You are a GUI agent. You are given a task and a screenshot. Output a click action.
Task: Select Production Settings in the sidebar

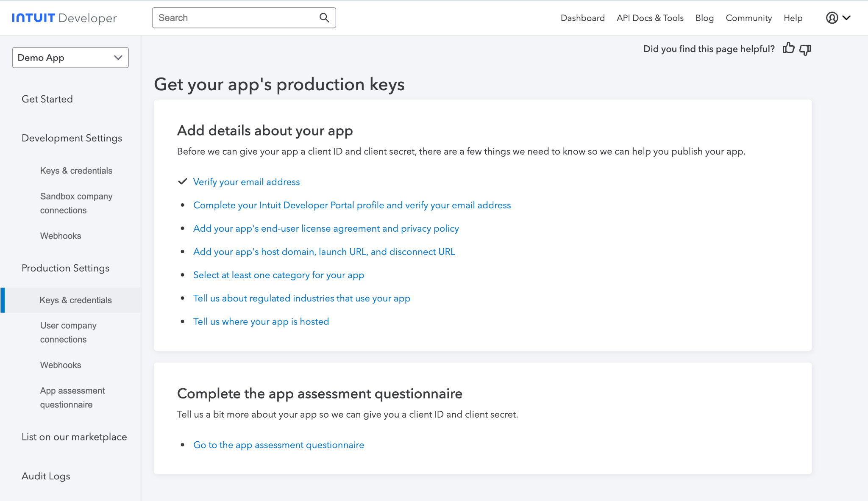(65, 268)
